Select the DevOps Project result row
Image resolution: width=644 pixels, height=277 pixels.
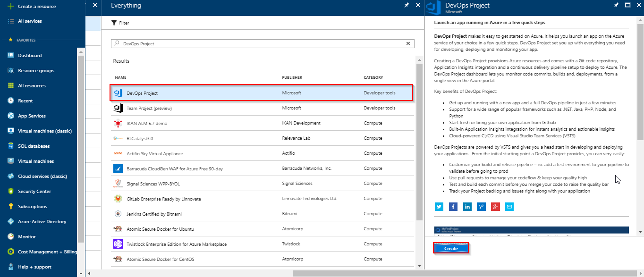262,93
